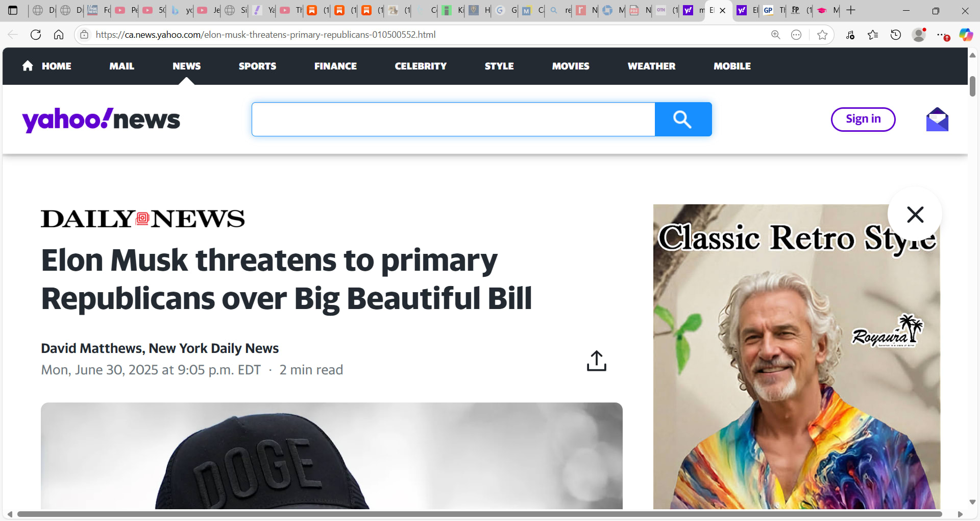The image size is (980, 521).
Task: Go to the FINANCE section
Action: pos(335,66)
